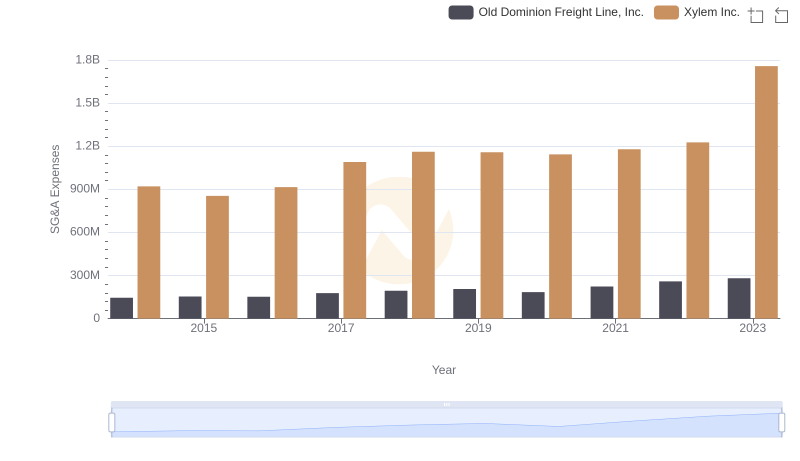The height and width of the screenshot is (461, 800).
Task: Click the 2021 x-axis label
Action: click(x=615, y=328)
